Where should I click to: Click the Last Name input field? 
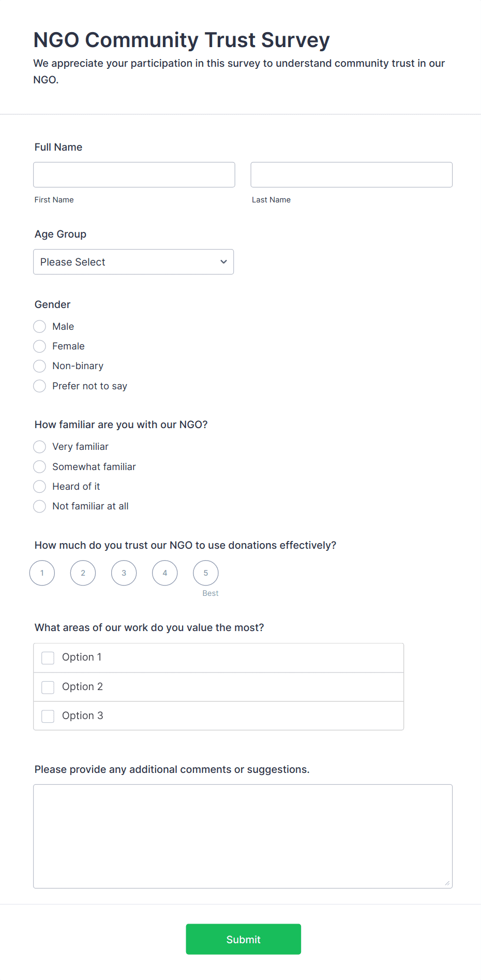[351, 175]
